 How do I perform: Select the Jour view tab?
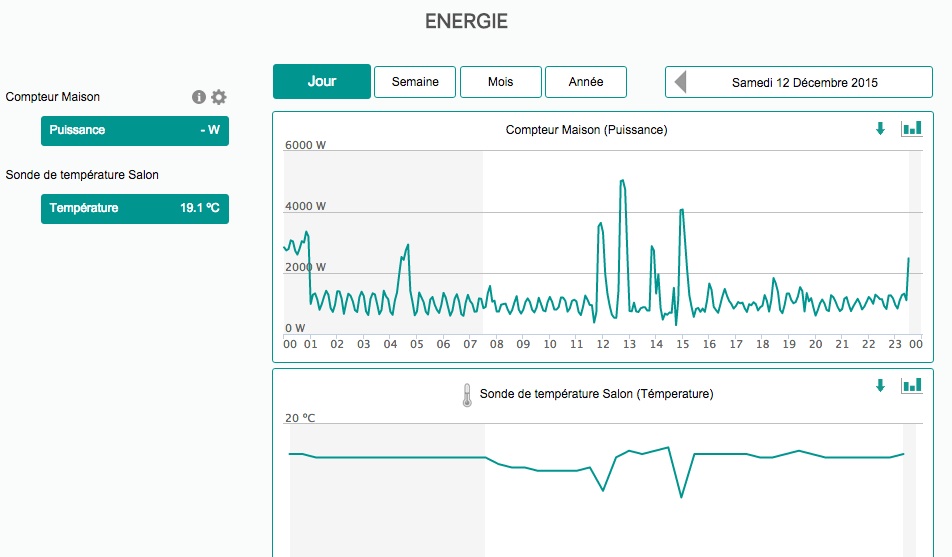click(x=322, y=82)
